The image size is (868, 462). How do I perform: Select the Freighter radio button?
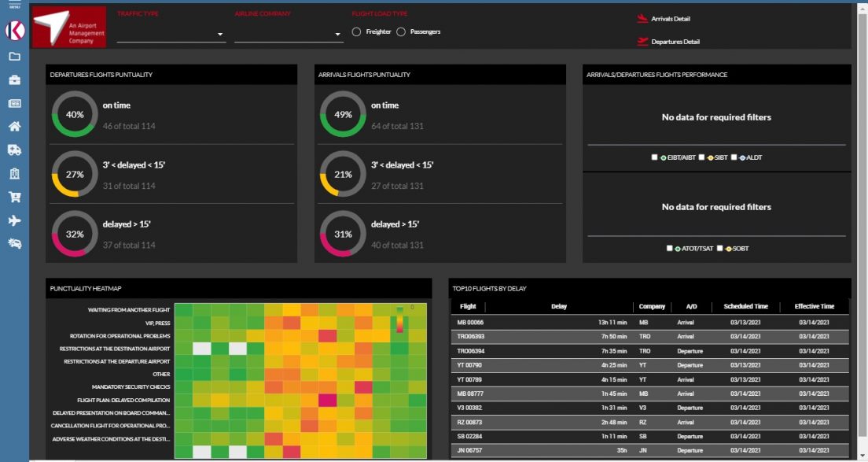click(x=356, y=31)
